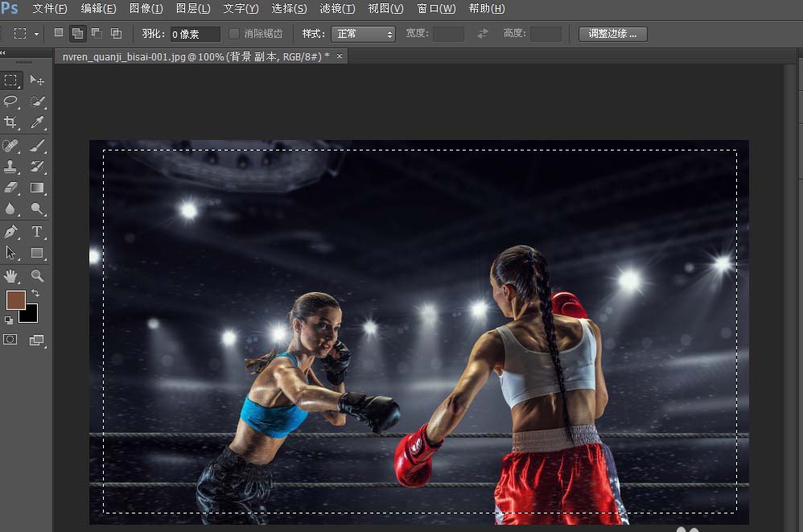Screen dimensions: 803x532
Task: Grab the Hand tool
Action: 11,276
